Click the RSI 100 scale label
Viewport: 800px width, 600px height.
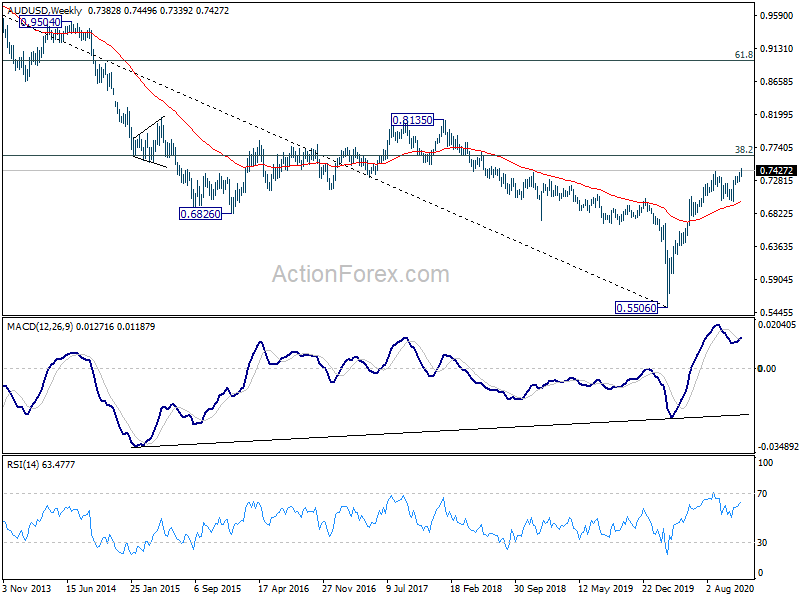(x=766, y=463)
